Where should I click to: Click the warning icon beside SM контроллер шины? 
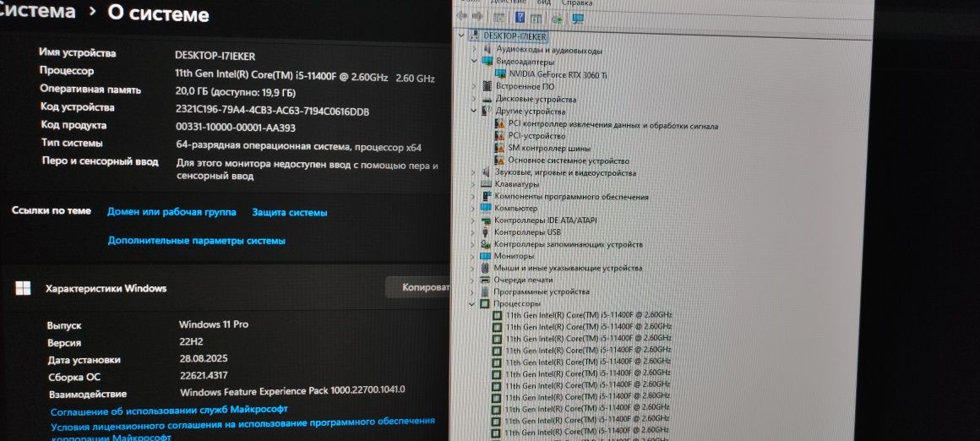pyautogui.click(x=499, y=148)
